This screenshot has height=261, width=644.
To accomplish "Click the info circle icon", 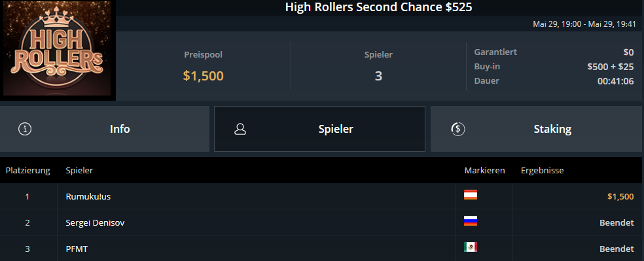I will [25, 129].
